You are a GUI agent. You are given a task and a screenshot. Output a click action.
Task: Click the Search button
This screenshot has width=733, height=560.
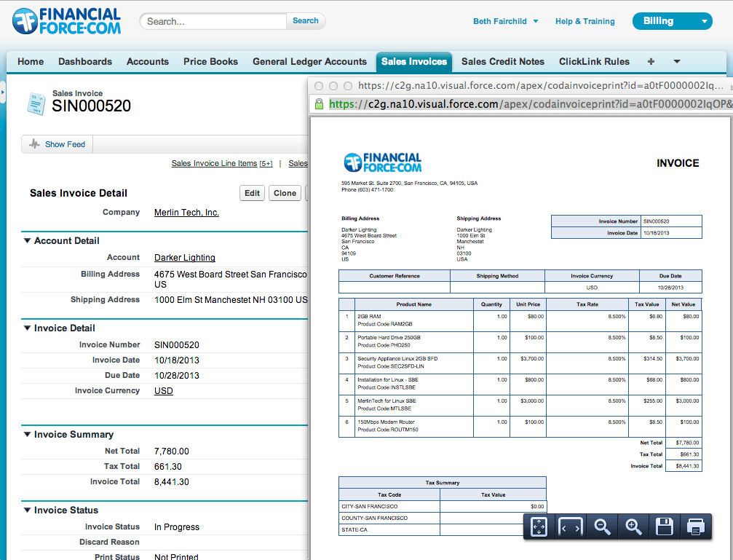pos(306,21)
